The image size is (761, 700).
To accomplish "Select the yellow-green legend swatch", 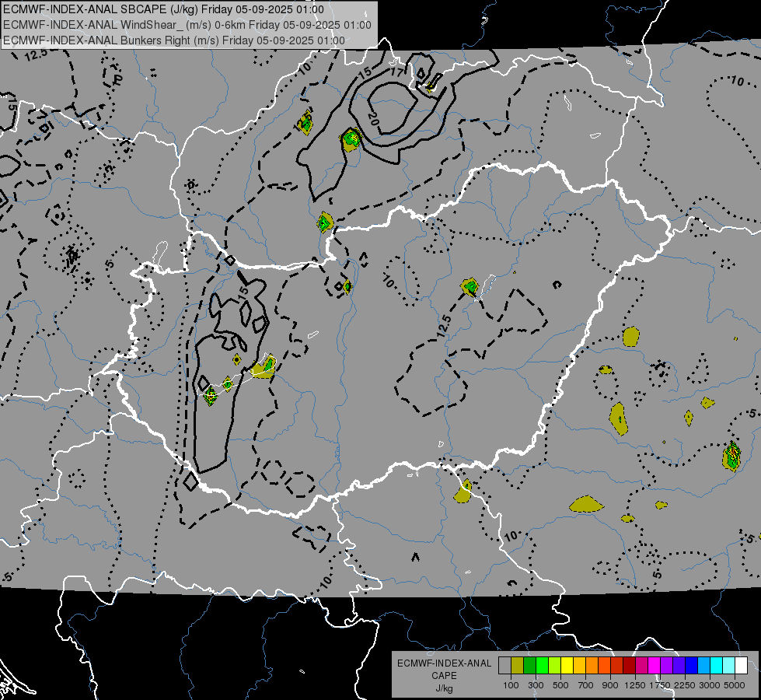I will [x=555, y=665].
